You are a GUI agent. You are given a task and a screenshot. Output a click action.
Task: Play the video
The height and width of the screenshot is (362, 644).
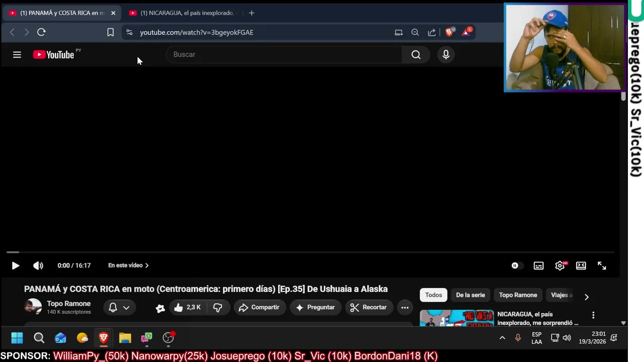(x=15, y=265)
